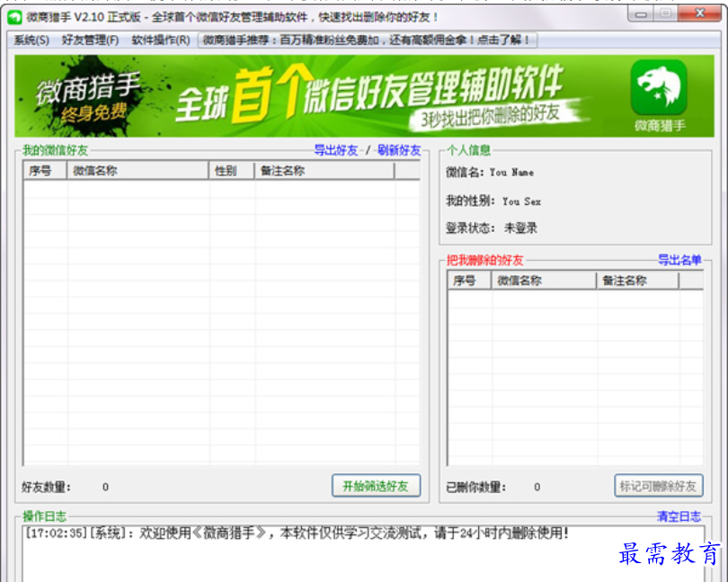Open the 好友管理(F) menu
The height and width of the screenshot is (582, 728).
tap(90, 40)
